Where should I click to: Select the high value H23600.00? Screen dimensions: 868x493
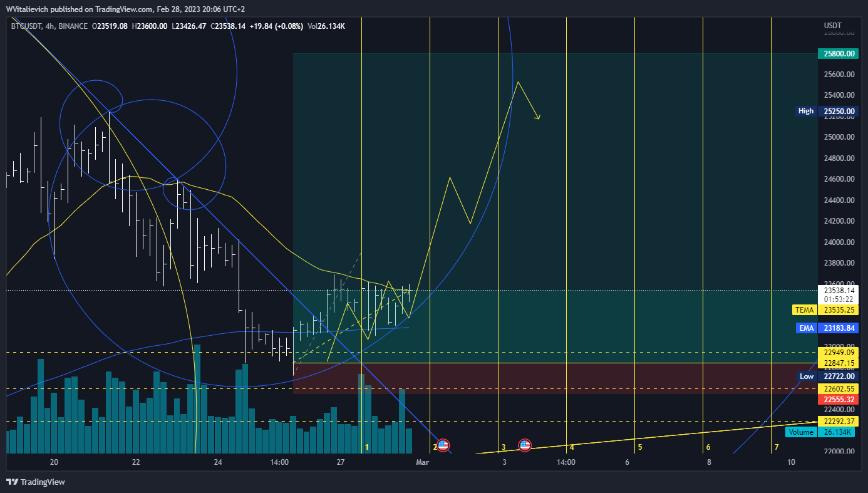tap(148, 26)
